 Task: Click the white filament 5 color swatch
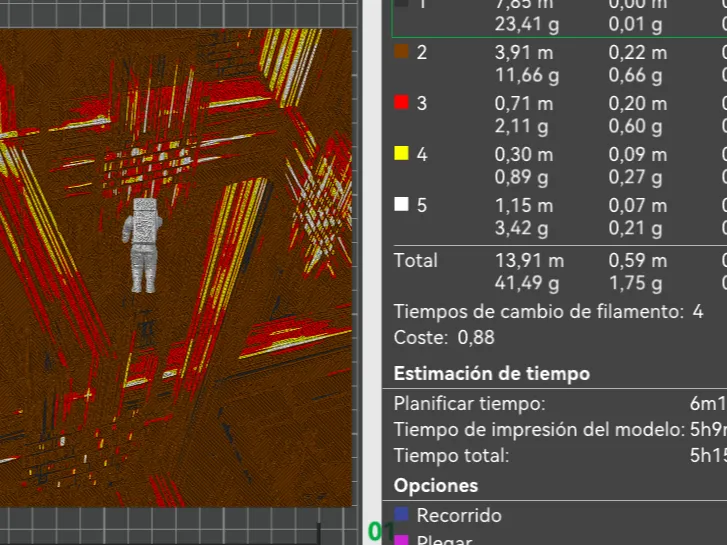(x=402, y=205)
